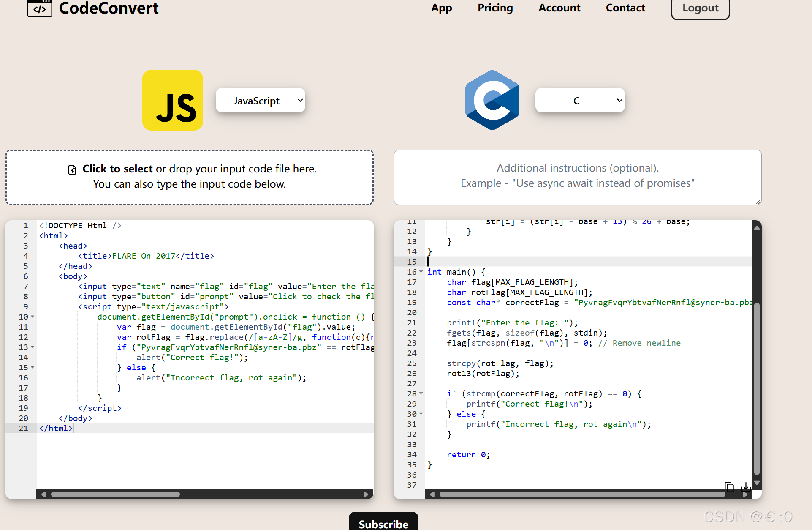812x530 pixels.
Task: Click the Logout button
Action: [700, 8]
